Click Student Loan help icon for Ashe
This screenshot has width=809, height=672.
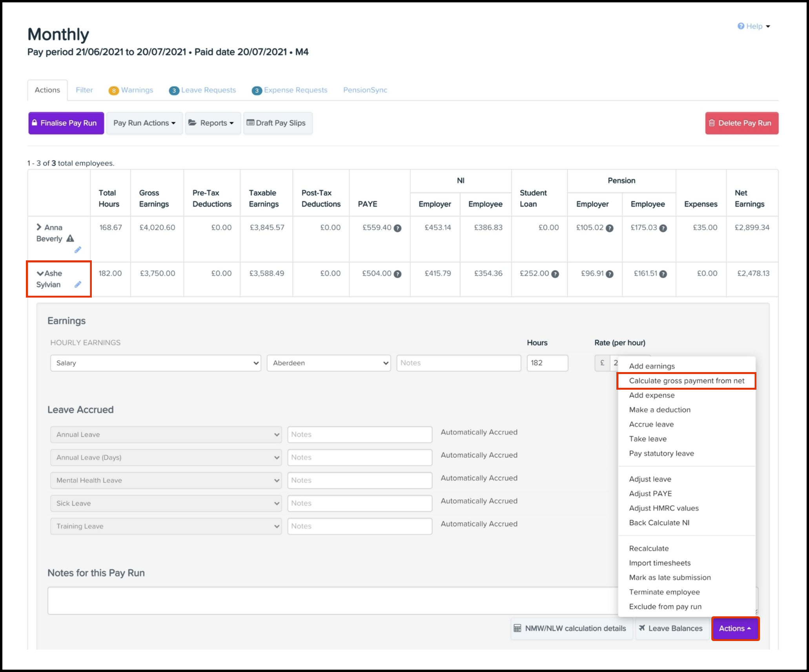[x=555, y=274]
